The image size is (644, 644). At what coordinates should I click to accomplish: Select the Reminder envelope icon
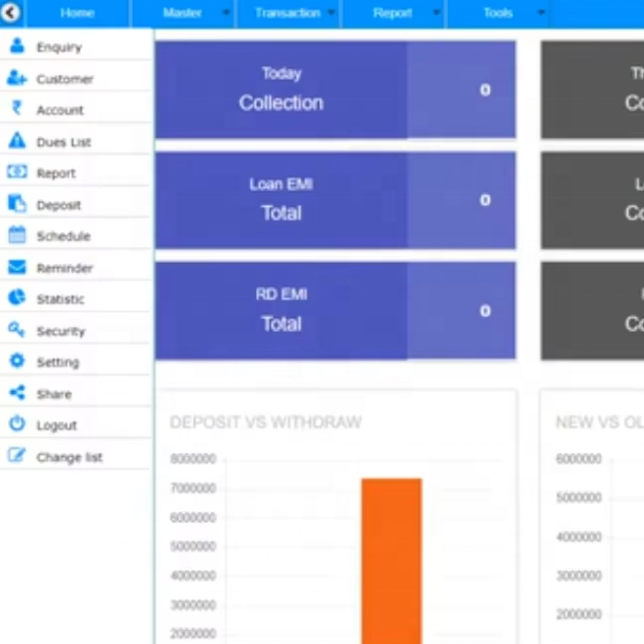pos(17,267)
